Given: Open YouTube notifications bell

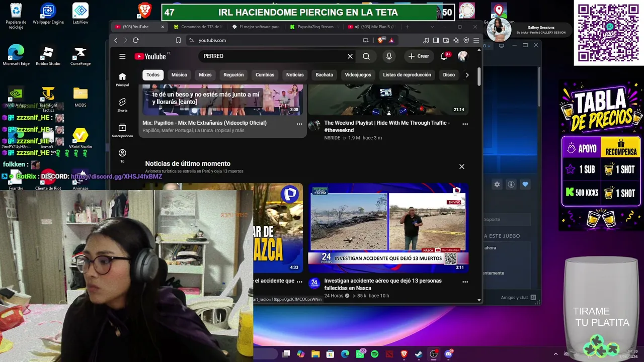Looking at the screenshot, I should 444,56.
